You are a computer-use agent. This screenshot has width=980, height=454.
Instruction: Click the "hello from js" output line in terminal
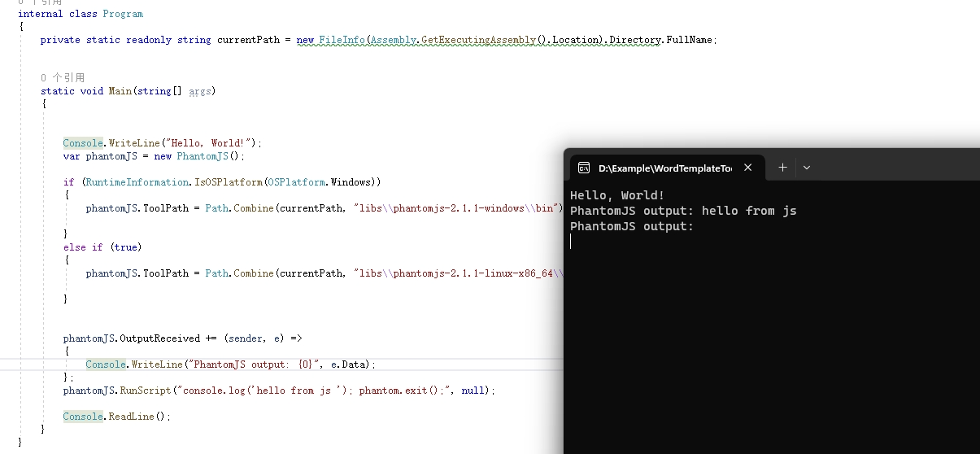(x=683, y=211)
